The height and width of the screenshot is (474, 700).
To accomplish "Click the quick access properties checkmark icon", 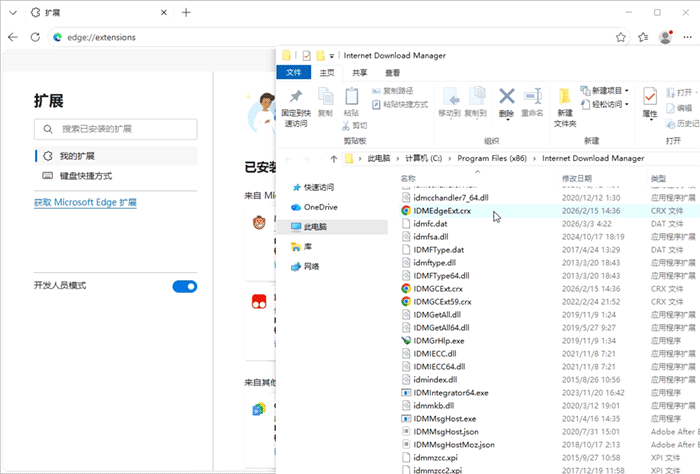I will [x=306, y=56].
